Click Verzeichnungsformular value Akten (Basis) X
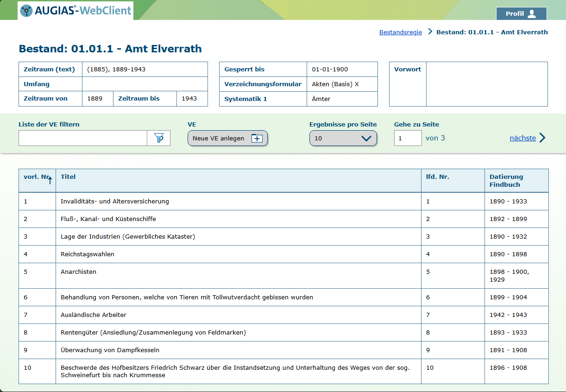 coord(342,84)
